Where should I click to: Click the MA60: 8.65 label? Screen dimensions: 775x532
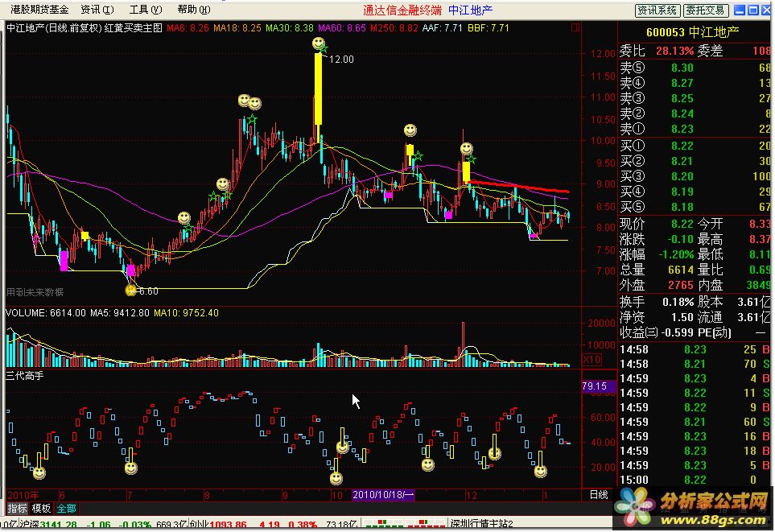pos(342,28)
